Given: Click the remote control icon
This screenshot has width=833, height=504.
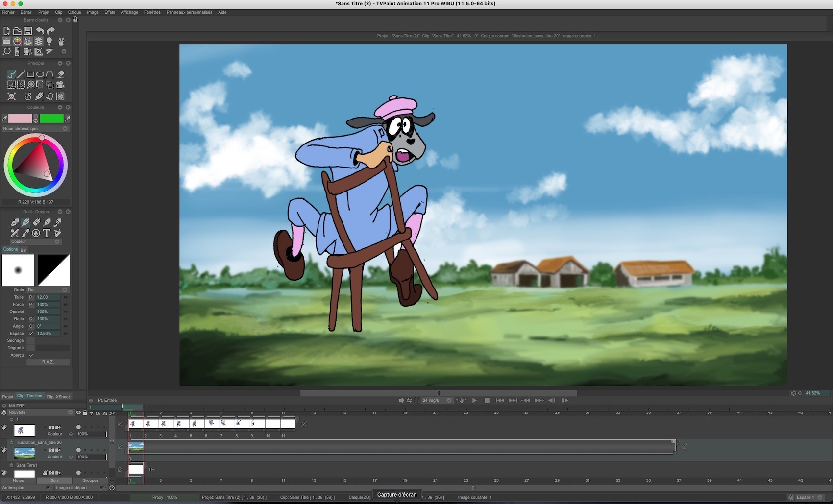Looking at the screenshot, I should click(17, 51).
